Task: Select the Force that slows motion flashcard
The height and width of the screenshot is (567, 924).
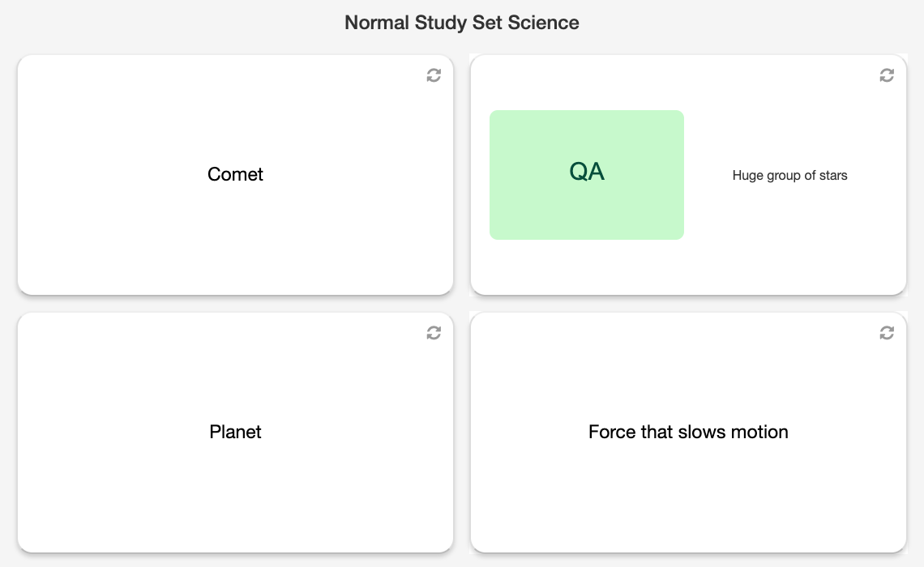Action: 688,433
